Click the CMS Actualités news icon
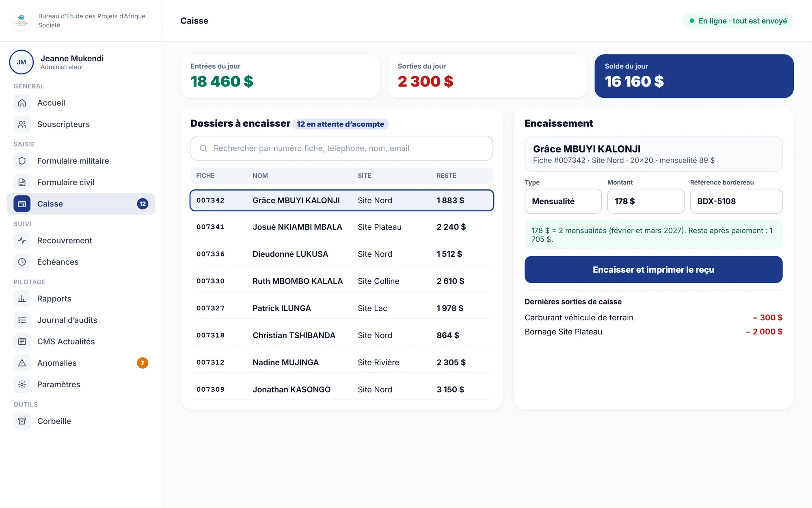Screen dimensions: 812x508 coord(22,342)
